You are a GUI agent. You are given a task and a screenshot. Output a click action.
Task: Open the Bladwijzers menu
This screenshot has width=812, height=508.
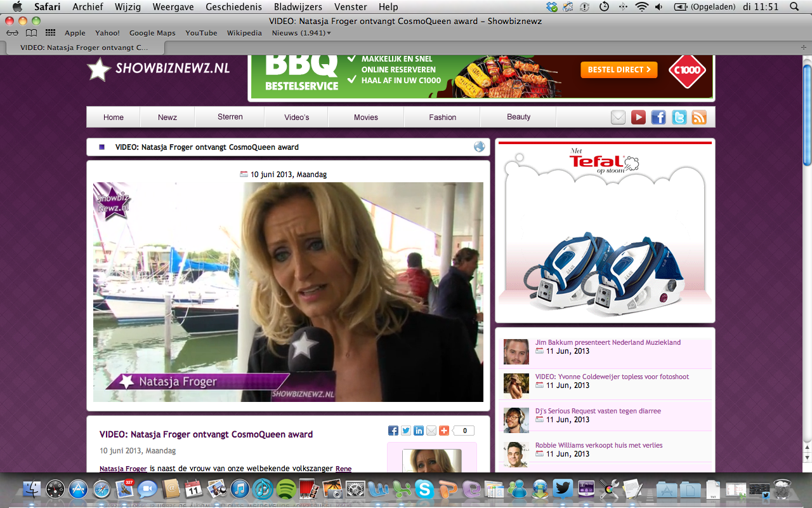tap(298, 7)
